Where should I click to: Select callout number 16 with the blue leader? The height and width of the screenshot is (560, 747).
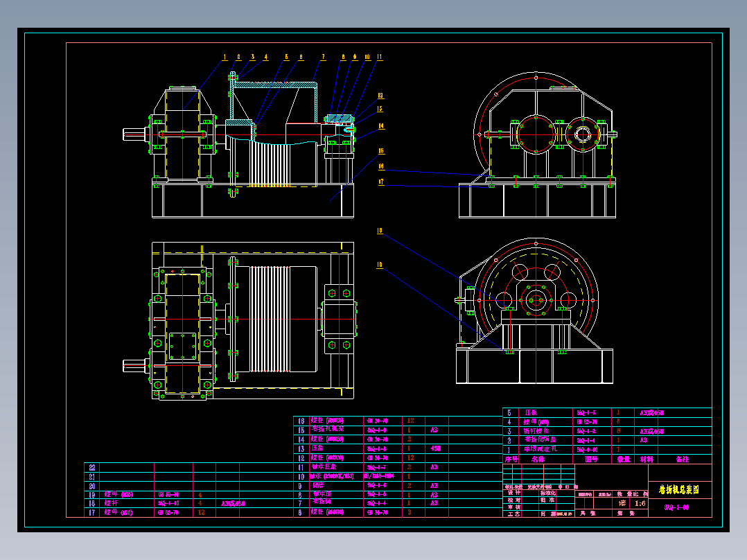coord(381,166)
